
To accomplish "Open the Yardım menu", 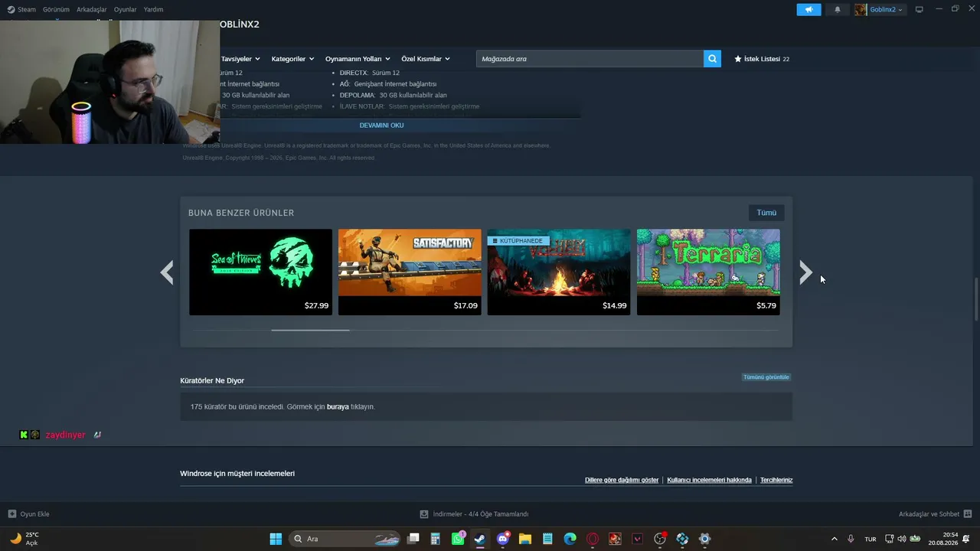I will coord(153,10).
